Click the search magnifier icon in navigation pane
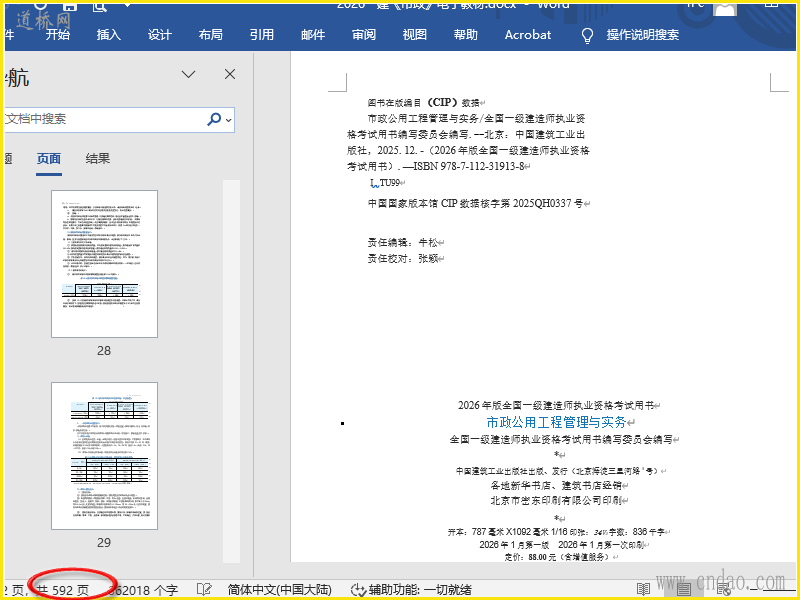 click(214, 119)
